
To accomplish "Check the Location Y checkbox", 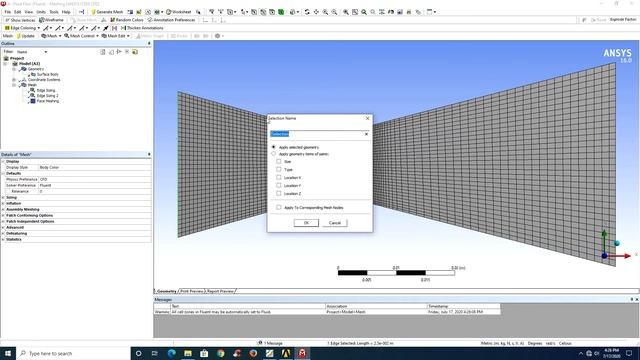I will (x=279, y=185).
